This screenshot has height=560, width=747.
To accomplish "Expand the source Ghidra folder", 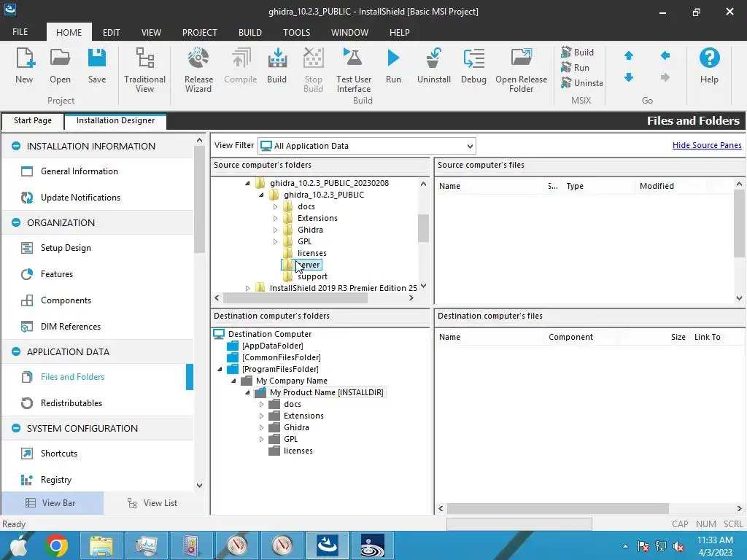I will pyautogui.click(x=275, y=230).
